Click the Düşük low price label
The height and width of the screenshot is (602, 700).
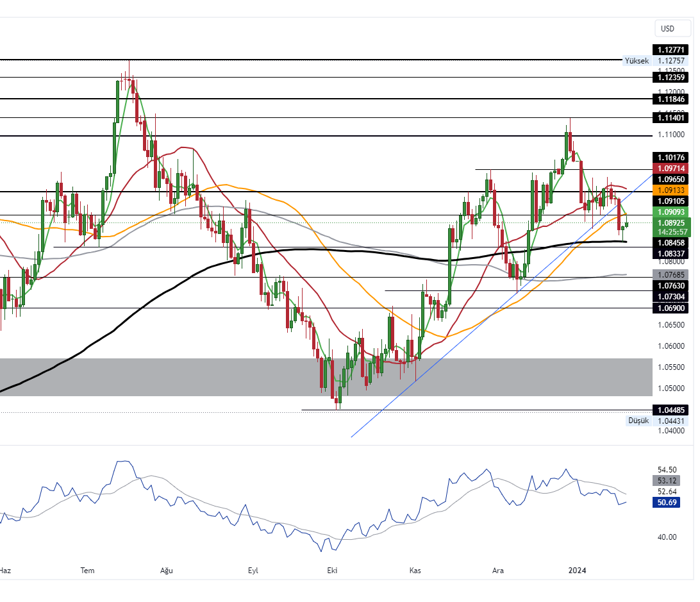pos(638,421)
